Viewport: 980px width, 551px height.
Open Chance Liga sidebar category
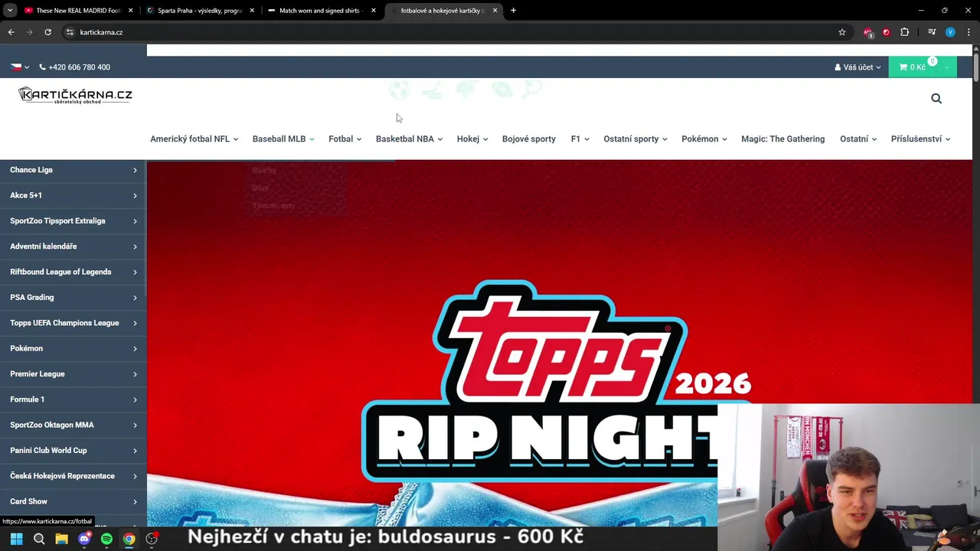pos(73,170)
